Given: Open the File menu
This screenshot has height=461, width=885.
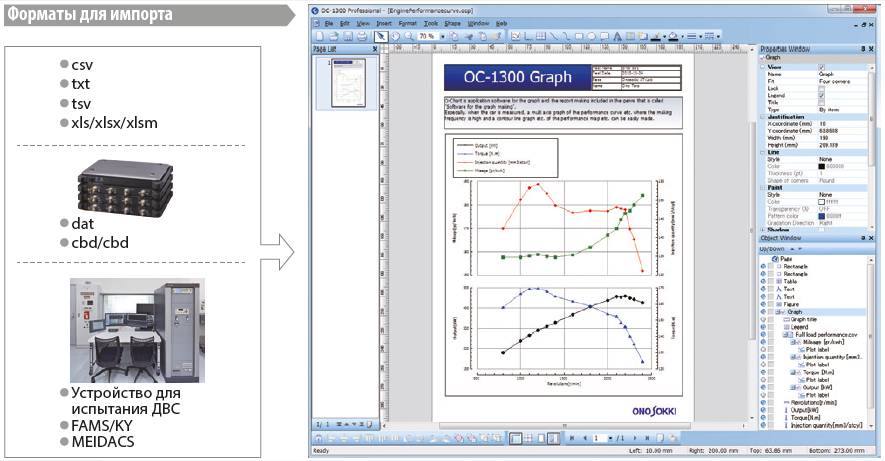Looking at the screenshot, I should (328, 24).
